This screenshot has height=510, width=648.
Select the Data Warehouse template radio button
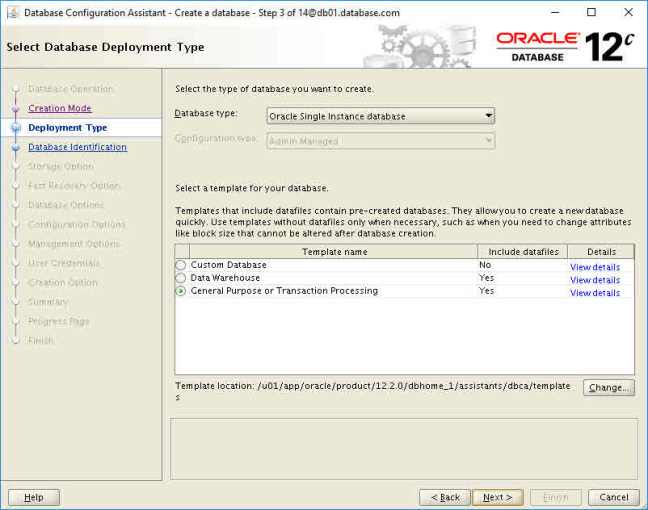tap(181, 278)
